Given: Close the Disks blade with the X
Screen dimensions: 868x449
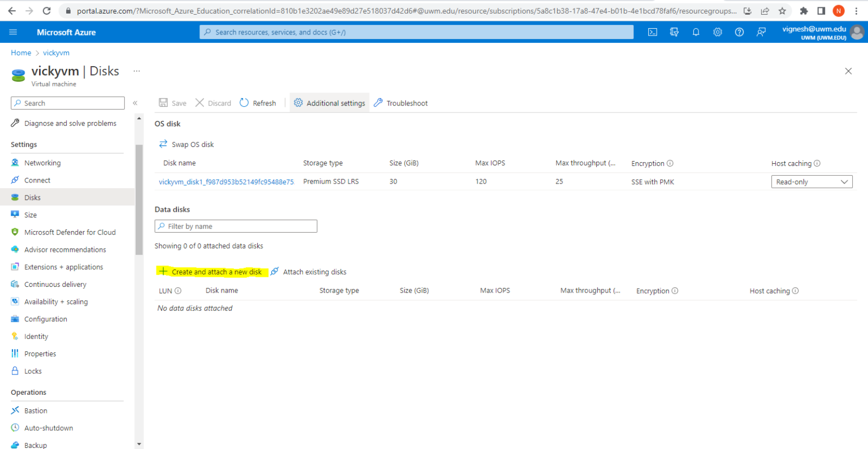Looking at the screenshot, I should [x=848, y=71].
